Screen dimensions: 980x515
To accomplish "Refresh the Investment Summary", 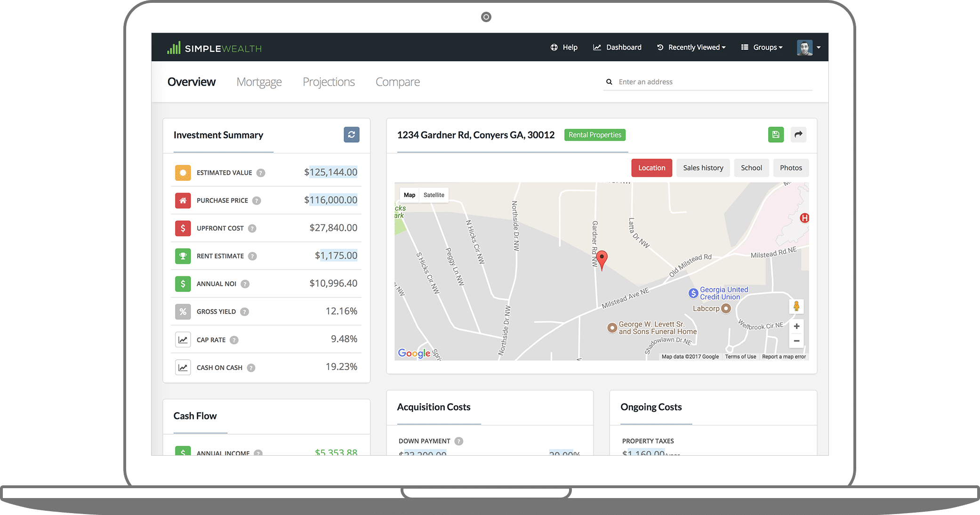I will tap(351, 135).
